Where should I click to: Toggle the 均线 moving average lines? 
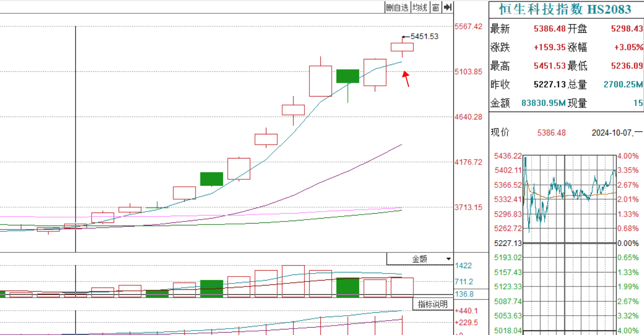[420, 7]
